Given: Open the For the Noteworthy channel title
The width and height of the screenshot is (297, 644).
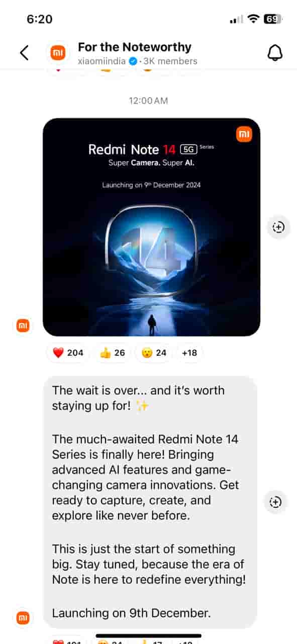Looking at the screenshot, I should tap(135, 47).
